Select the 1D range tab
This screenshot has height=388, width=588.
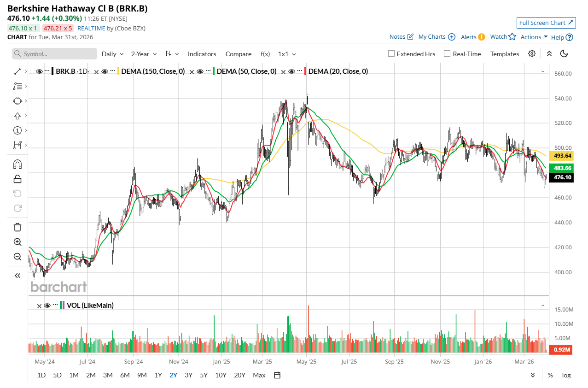click(41, 375)
